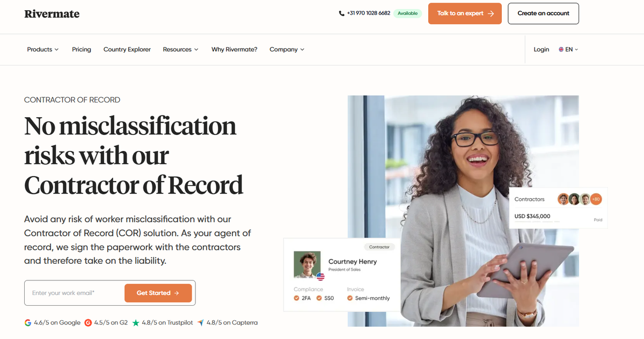Click the Talk to an expert button
This screenshot has height=339, width=644.
click(465, 13)
